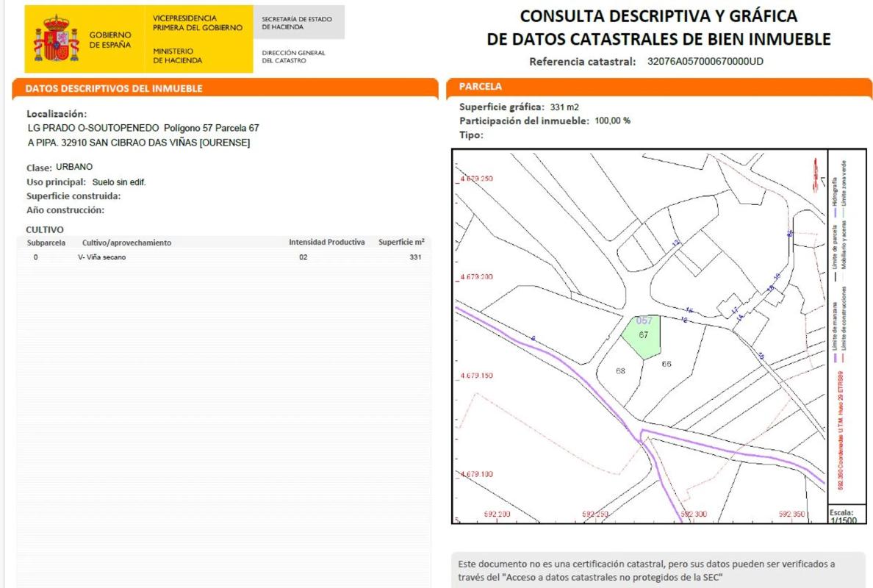Select parcel 66 on the cadastral map
873x588 pixels.
667,364
